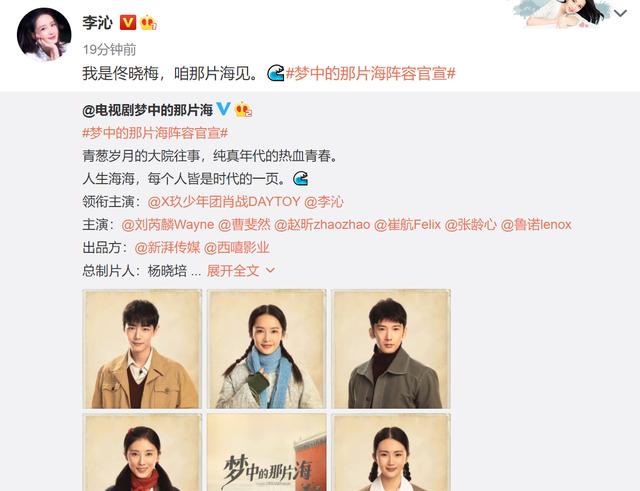The height and width of the screenshot is (491, 640).
Task: Open mention @刘芮麟Wayne
Action: 168,224
